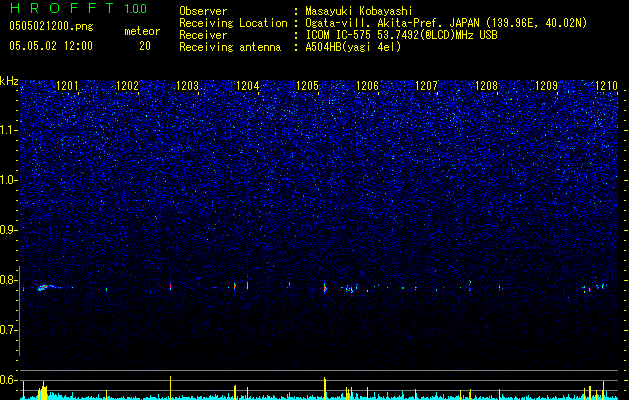Screen dimensions: 629x400
Task: Click the 1205 time marker
Action: 307,86
